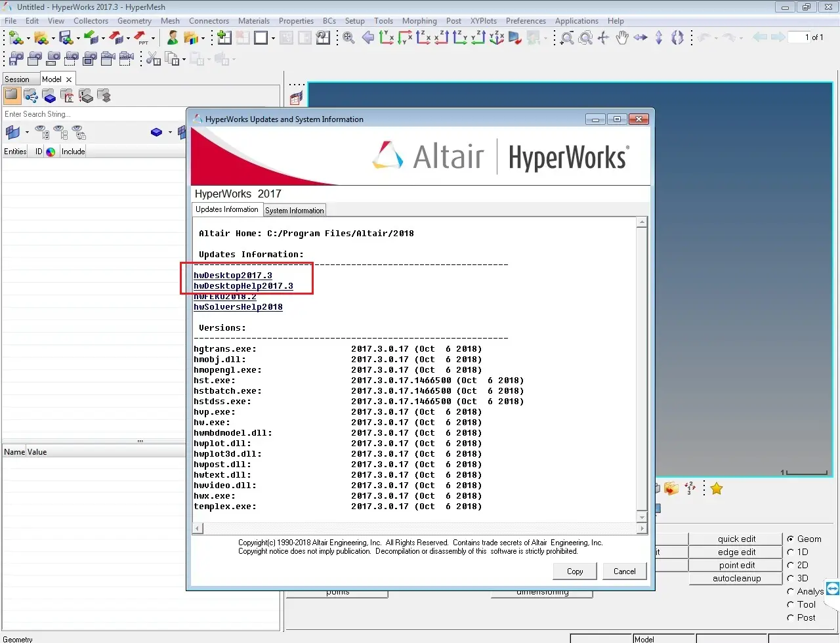Image resolution: width=840 pixels, height=643 pixels.
Task: Open the Component view in the Model browser
Action: [49, 96]
